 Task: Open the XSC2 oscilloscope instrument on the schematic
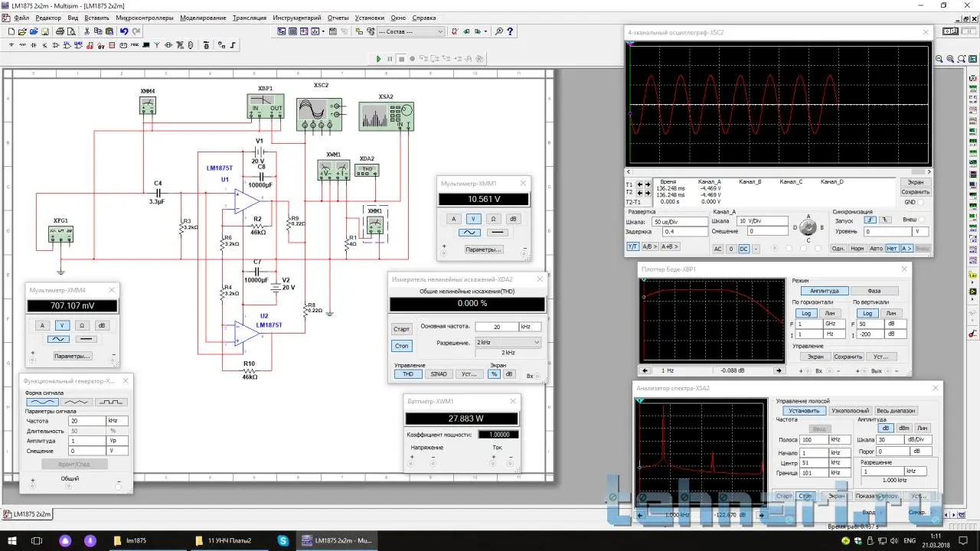(319, 113)
